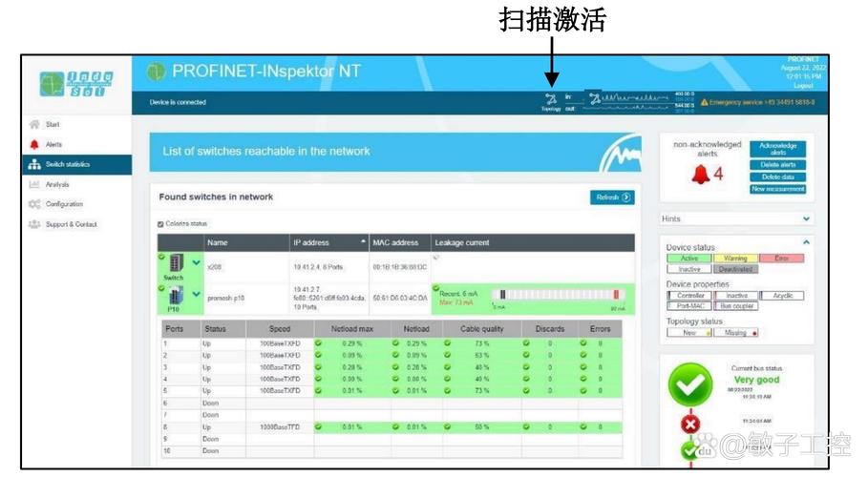Click port 1 Netload max green check
868x477 pixels.
318,343
